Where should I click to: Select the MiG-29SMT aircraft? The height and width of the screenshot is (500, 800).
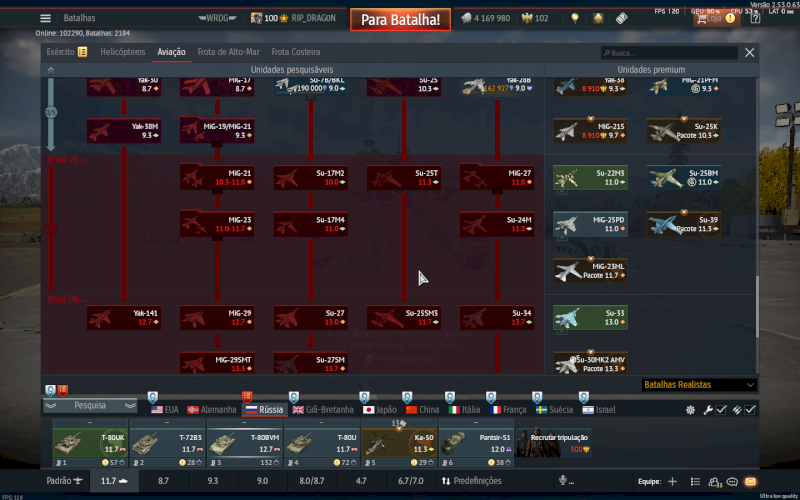(x=217, y=363)
